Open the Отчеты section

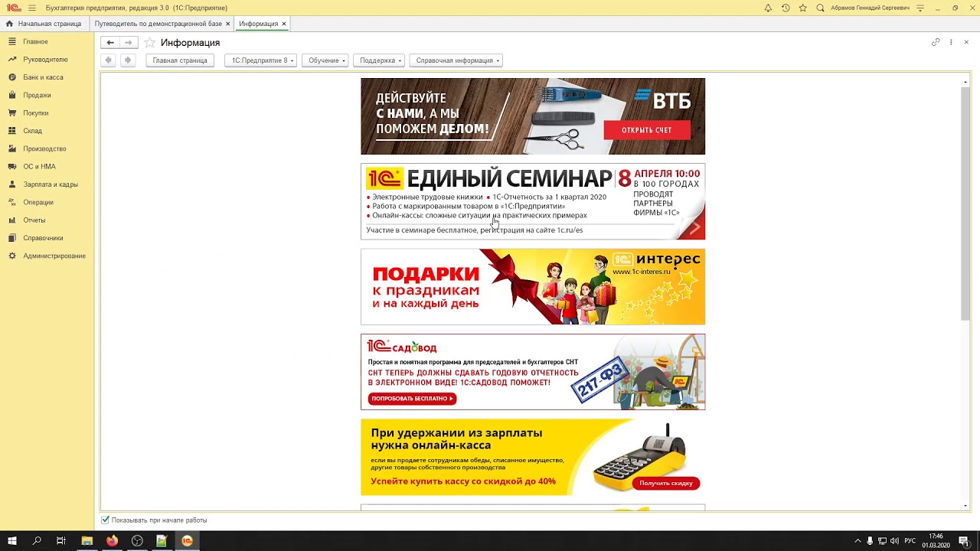coord(34,220)
